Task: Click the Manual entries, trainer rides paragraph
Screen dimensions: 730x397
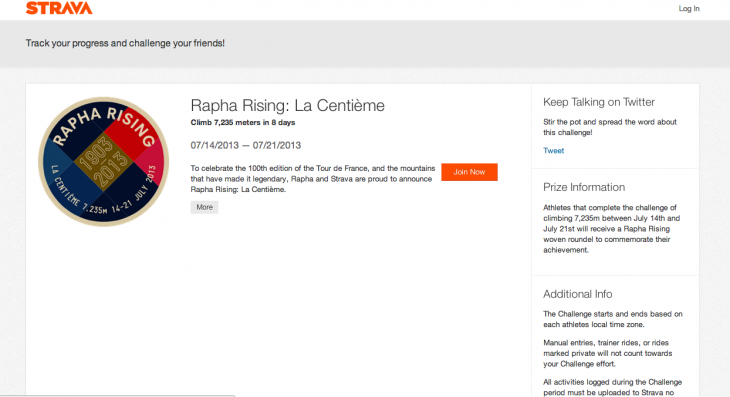Action: pyautogui.click(x=608, y=353)
